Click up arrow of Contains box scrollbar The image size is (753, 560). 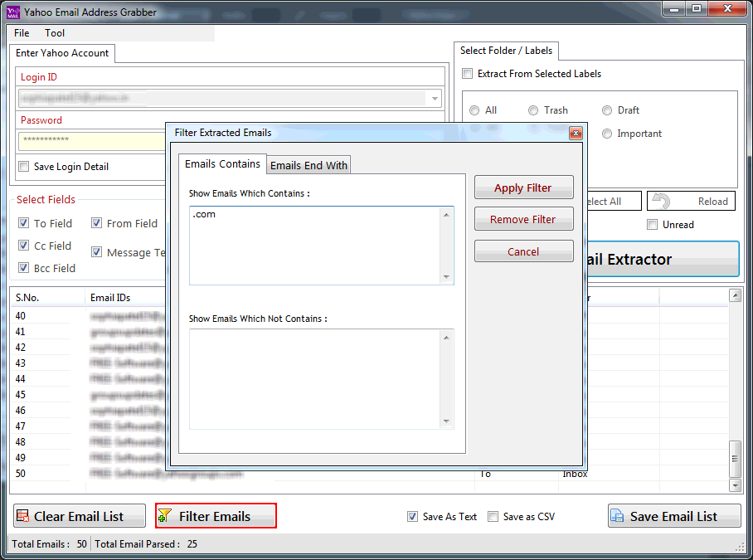447,215
